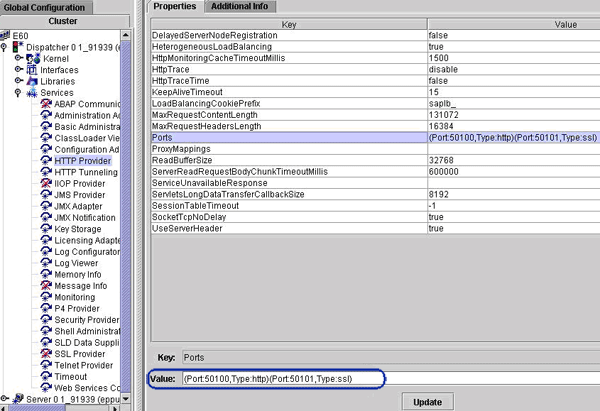Select JMX Notification in the tree
Image resolution: width=600 pixels, height=411 pixels.
(85, 218)
